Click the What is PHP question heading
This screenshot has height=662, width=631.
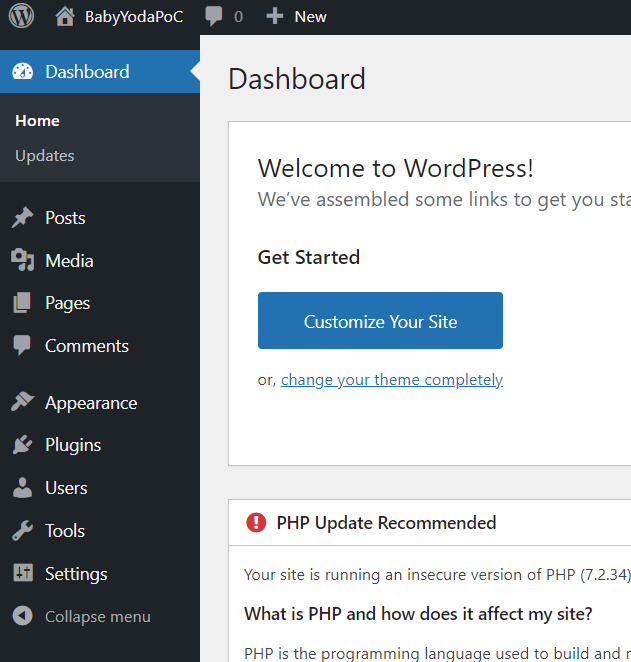pos(418,614)
